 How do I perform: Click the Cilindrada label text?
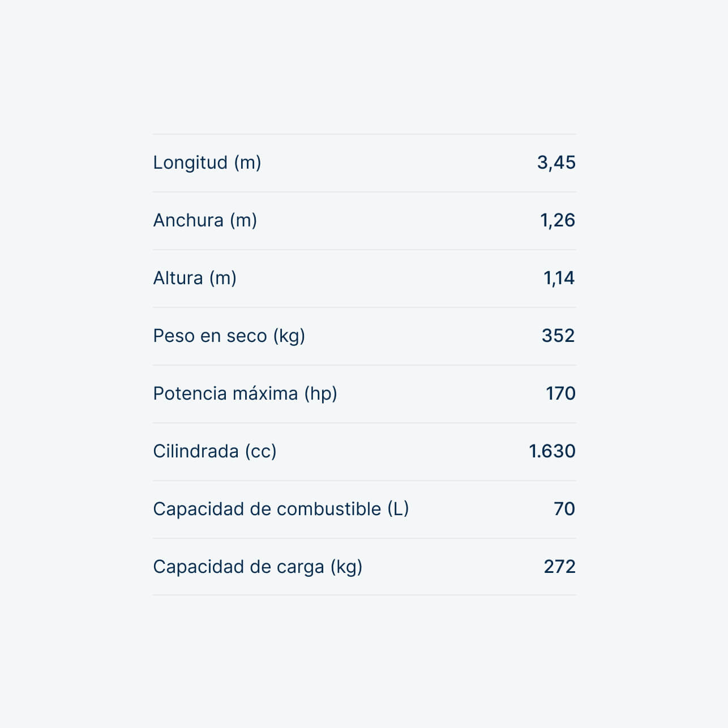click(x=196, y=451)
